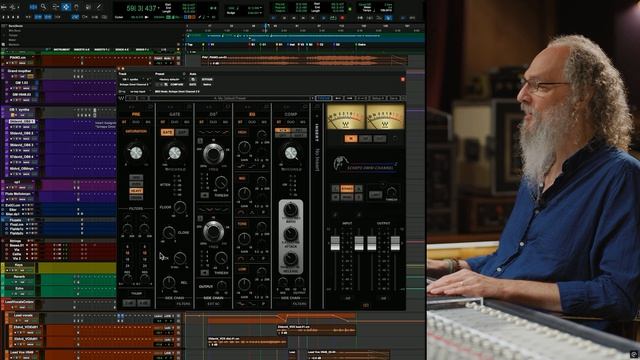The height and width of the screenshot is (360, 640).
Task: Click the limiter THRESH knob
Action: click(x=391, y=191)
